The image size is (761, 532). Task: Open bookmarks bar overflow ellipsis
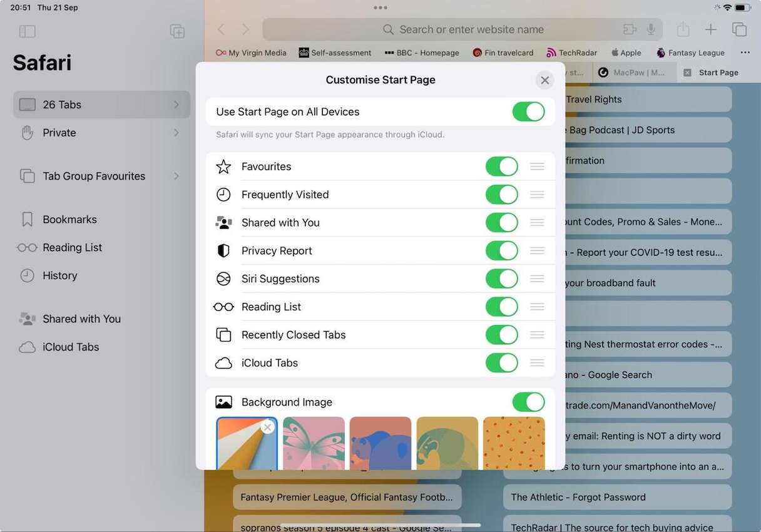pos(745,53)
